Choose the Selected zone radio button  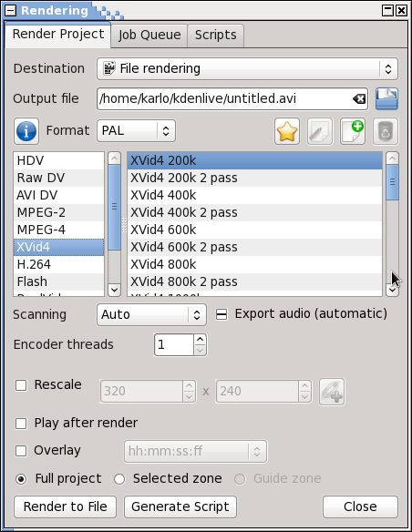click(119, 479)
